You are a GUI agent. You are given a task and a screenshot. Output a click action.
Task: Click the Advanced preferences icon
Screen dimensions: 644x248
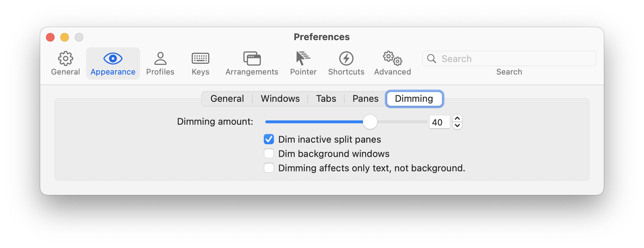pyautogui.click(x=392, y=63)
